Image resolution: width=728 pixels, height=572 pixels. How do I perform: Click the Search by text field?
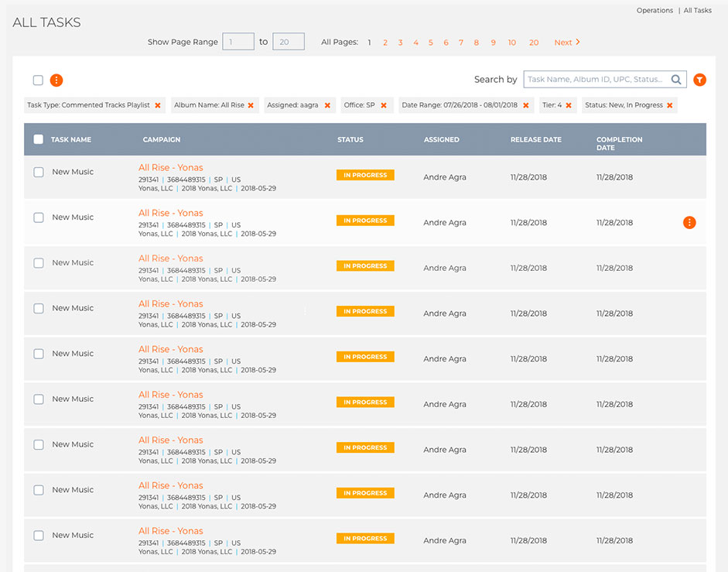click(596, 80)
